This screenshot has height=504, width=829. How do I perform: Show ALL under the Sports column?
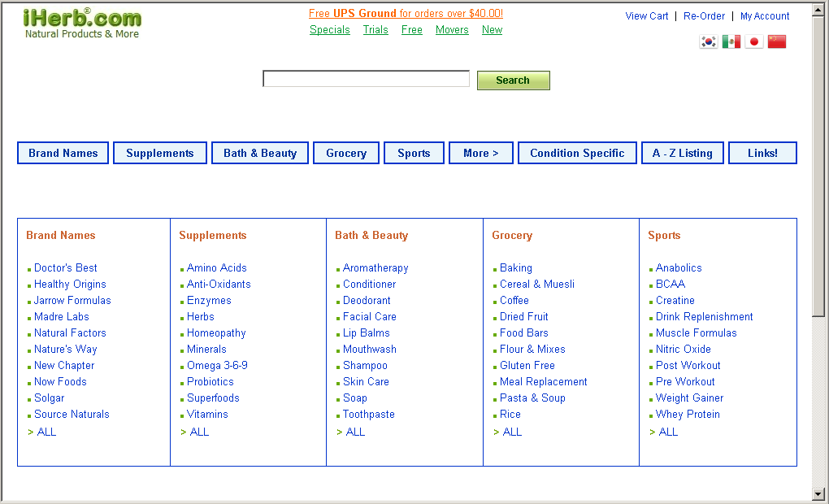coord(668,432)
